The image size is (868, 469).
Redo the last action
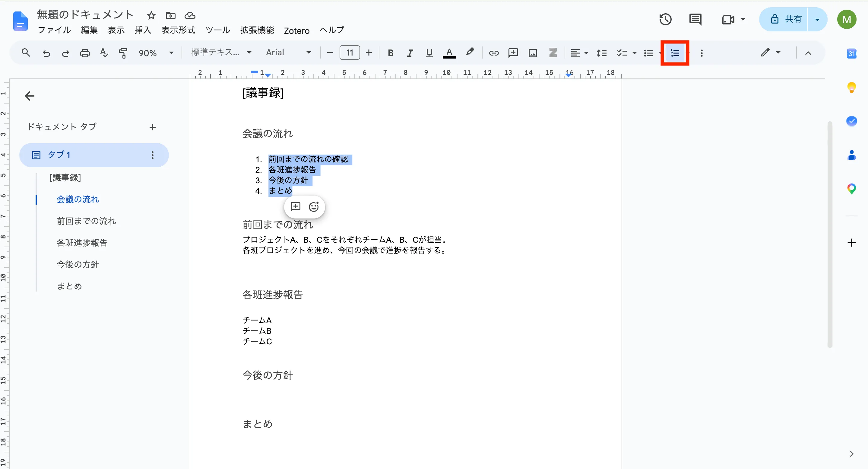(x=65, y=53)
